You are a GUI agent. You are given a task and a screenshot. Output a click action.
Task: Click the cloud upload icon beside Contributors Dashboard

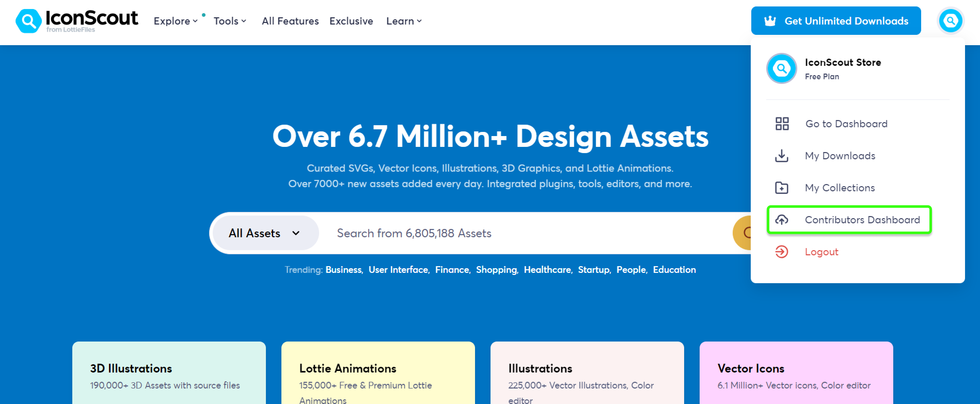click(x=782, y=219)
